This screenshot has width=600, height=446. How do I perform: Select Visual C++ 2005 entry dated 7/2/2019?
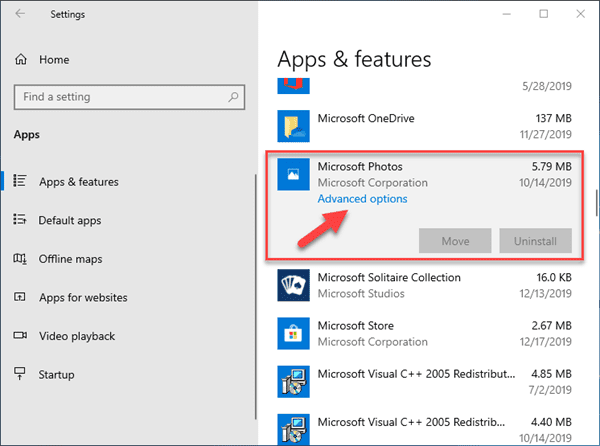[416, 374]
